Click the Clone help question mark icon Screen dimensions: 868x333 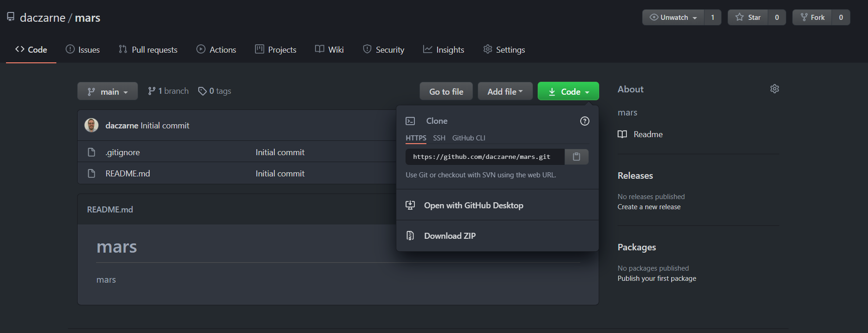coord(584,121)
